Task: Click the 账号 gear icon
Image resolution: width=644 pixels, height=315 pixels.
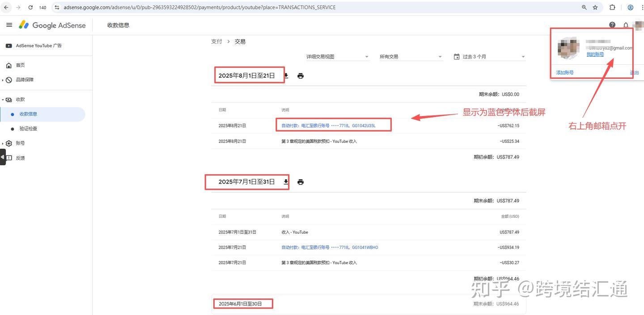Action: pos(9,143)
